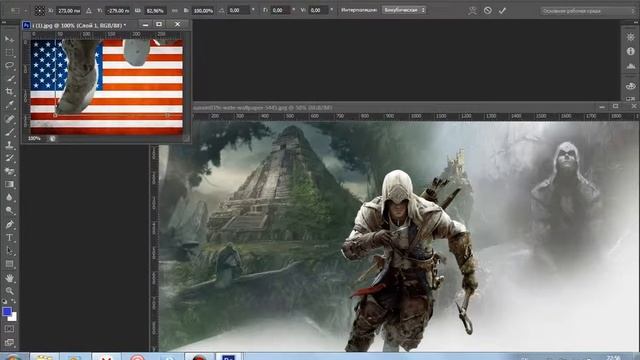Select the Eraser tool

(x=9, y=171)
